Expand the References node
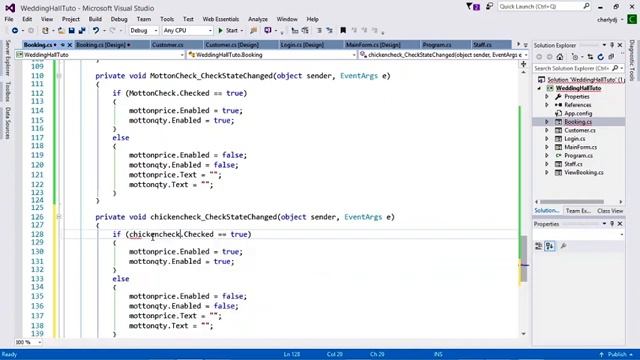 (547, 105)
